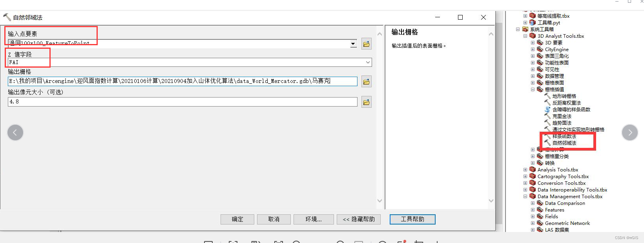
Task: Click the Geometric Network toolset icon
Action: [x=540, y=223]
